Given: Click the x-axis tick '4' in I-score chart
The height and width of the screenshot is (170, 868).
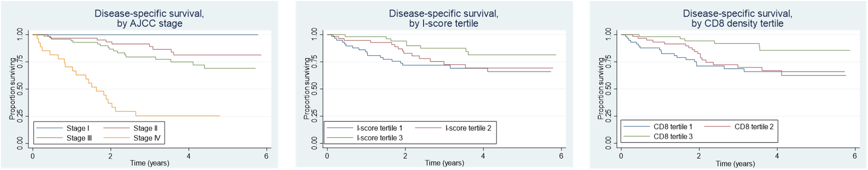Looking at the screenshot, I should [x=483, y=156].
